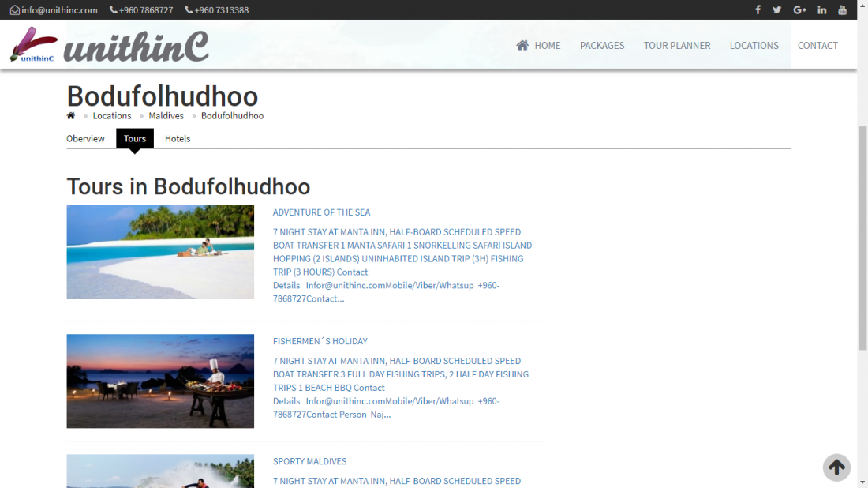
Task: Open the PACKAGES menu item
Action: pos(602,46)
